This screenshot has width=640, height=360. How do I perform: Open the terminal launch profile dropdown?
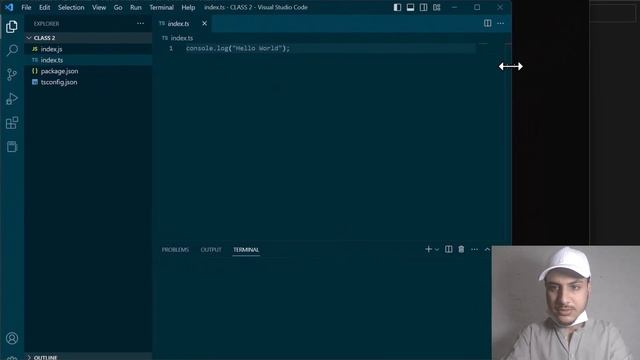click(x=437, y=249)
